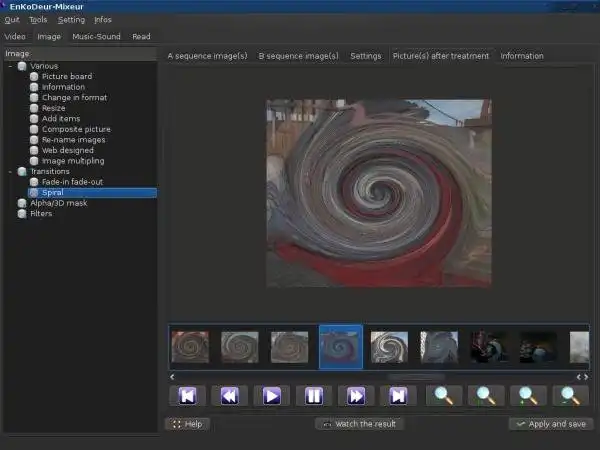Click the skip-to-first-frame button
600x450 pixels.
tap(186, 396)
